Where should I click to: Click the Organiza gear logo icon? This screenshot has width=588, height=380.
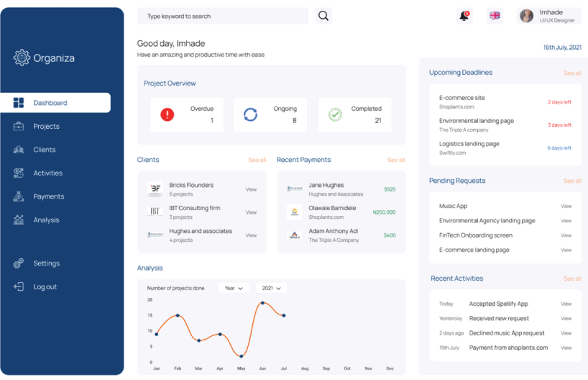22,58
